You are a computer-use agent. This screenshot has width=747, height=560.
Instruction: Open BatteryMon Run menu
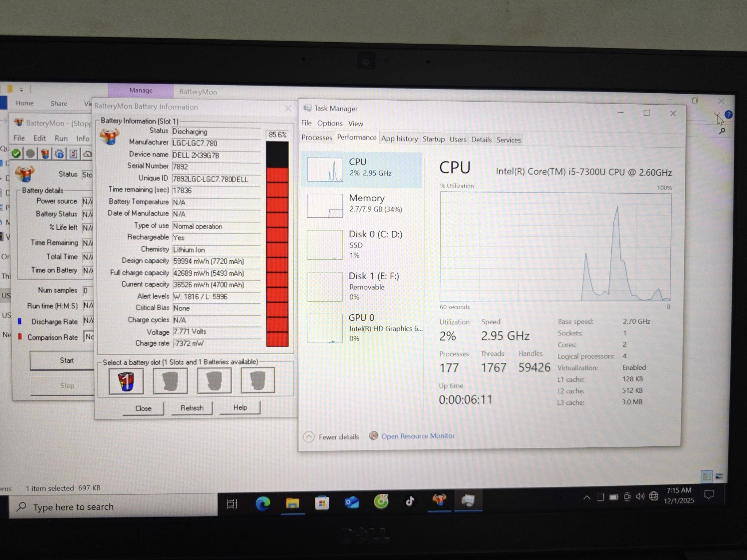[61, 139]
